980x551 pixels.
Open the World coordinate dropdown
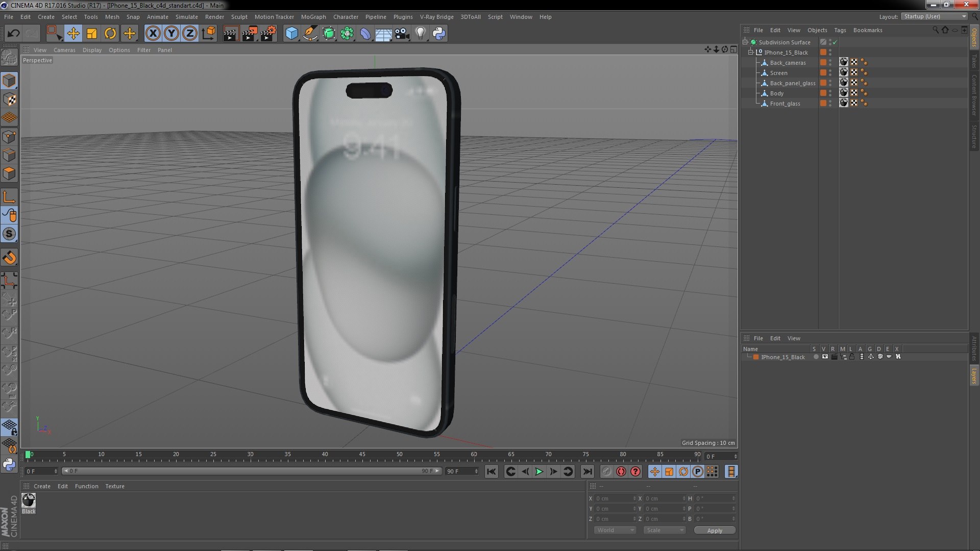click(615, 531)
